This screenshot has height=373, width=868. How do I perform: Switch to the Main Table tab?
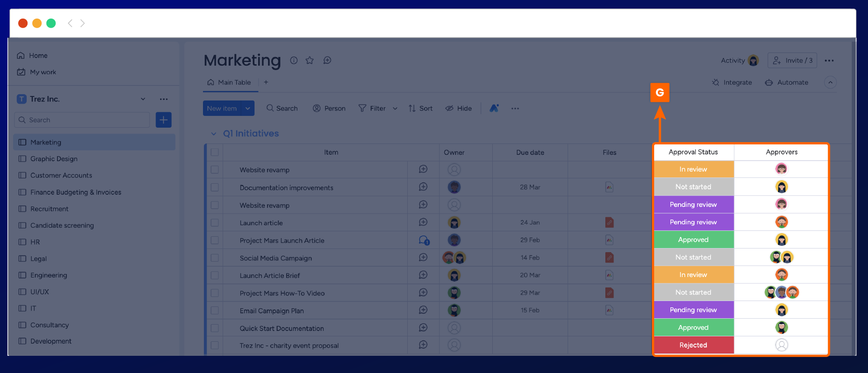pyautogui.click(x=229, y=82)
